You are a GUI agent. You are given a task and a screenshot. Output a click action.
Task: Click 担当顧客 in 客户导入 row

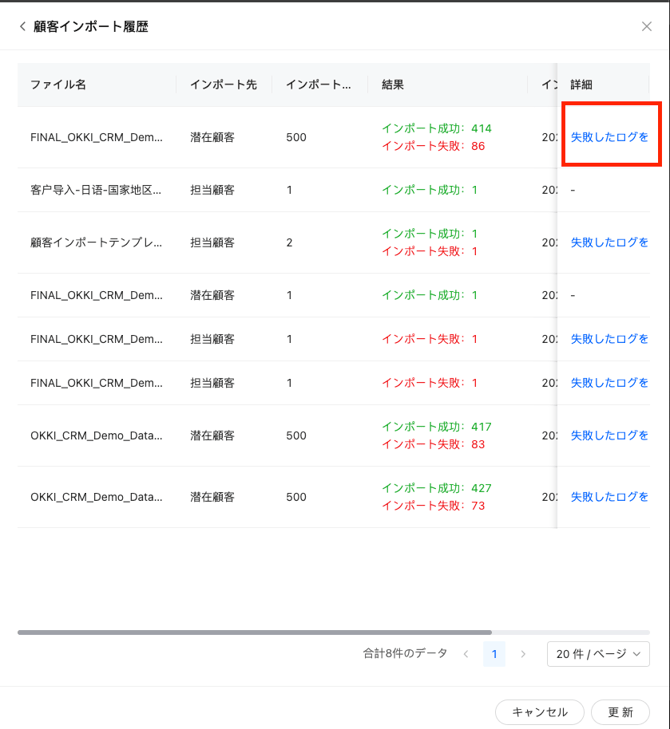[212, 190]
